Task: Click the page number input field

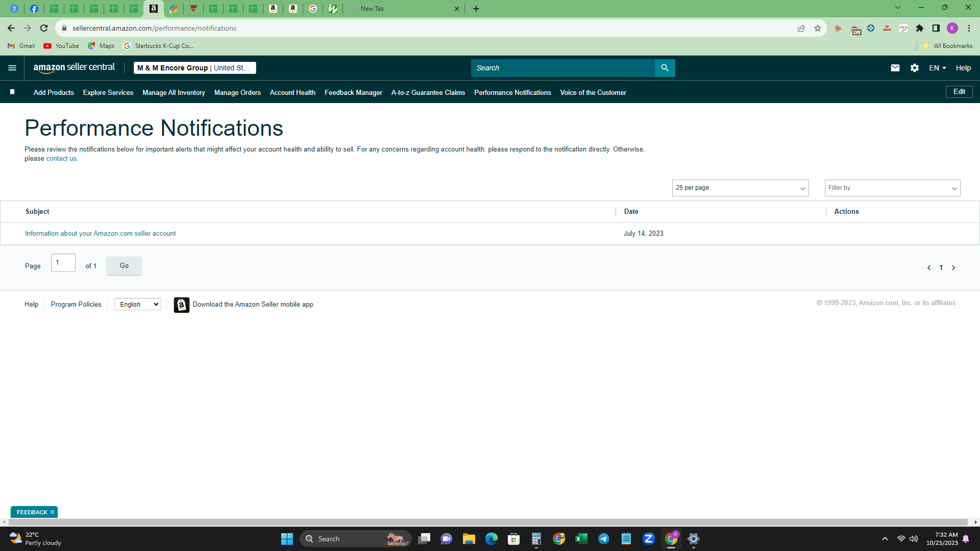Action: coord(63,263)
